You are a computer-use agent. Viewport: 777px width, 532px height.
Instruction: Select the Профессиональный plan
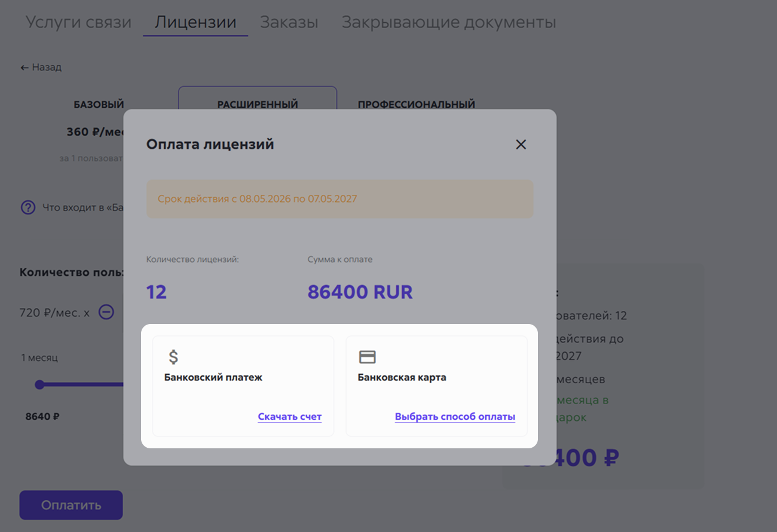click(x=417, y=105)
